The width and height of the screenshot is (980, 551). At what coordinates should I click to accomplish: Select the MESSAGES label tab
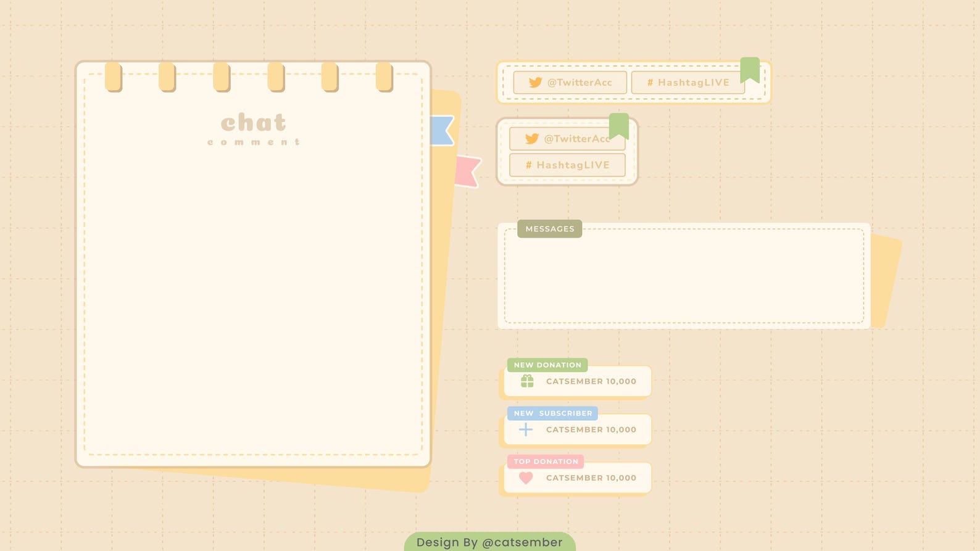pos(550,229)
